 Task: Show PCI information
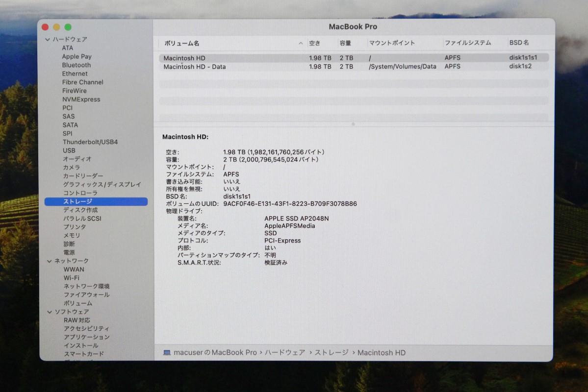click(x=68, y=108)
